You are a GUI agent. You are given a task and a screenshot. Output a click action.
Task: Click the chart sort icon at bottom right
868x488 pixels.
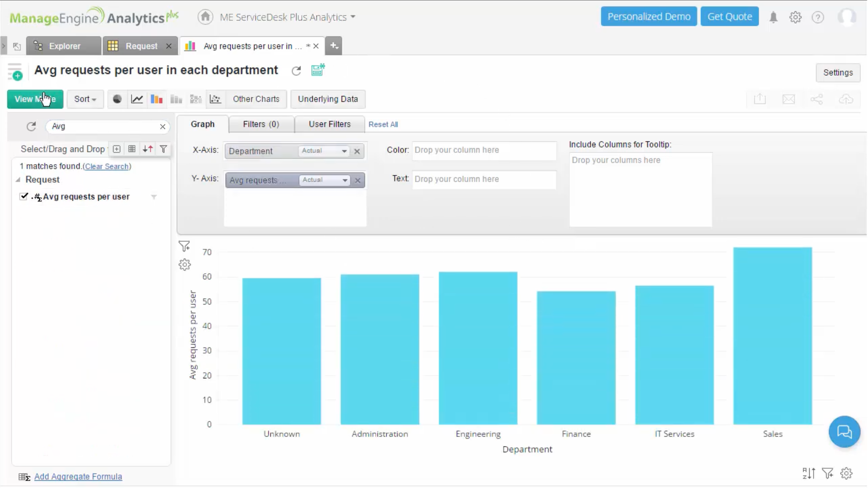coord(809,473)
